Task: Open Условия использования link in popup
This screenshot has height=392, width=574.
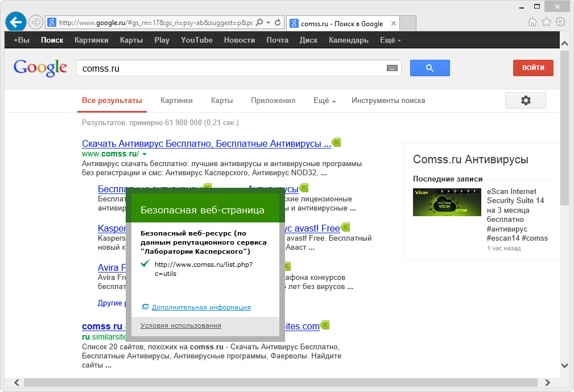Action: 181,325
